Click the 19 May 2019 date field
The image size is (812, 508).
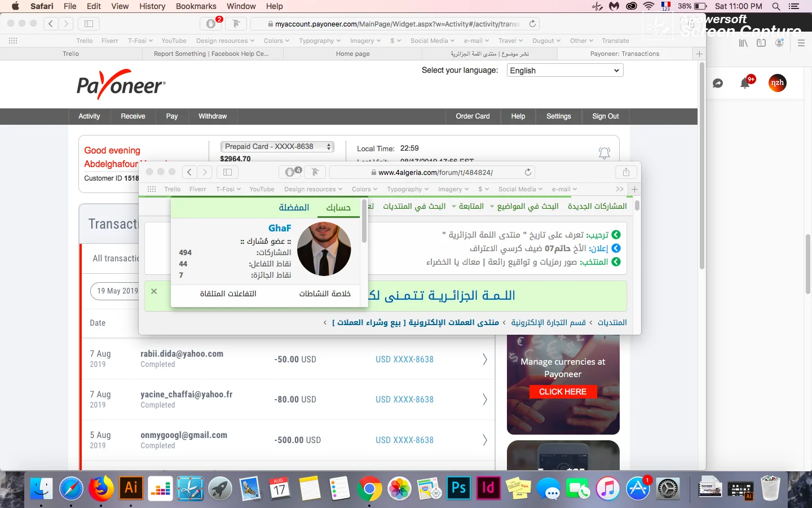tap(117, 291)
